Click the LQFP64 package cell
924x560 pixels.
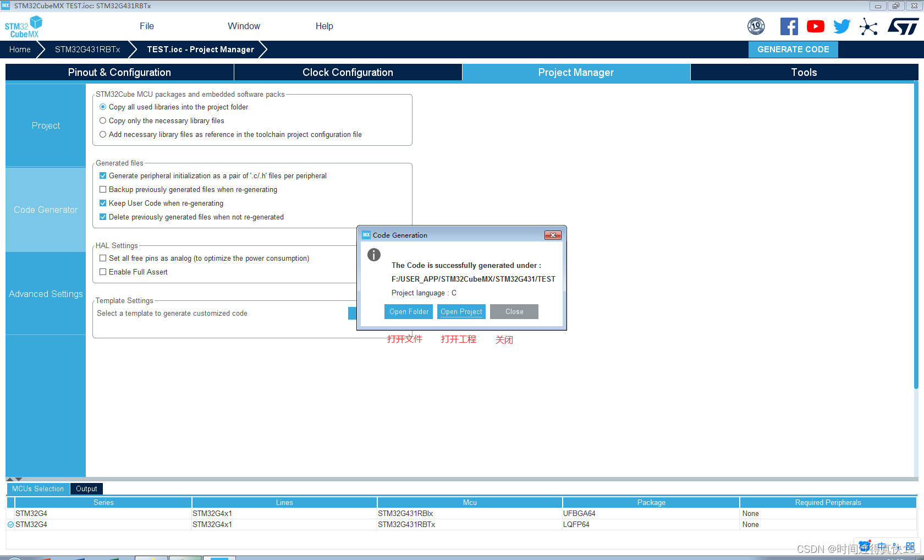tap(651, 525)
